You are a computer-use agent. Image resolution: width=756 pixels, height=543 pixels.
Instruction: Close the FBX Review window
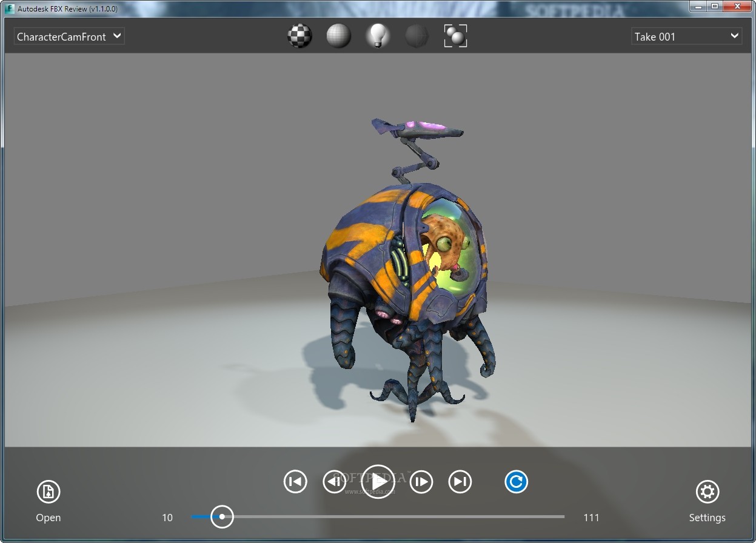point(737,6)
